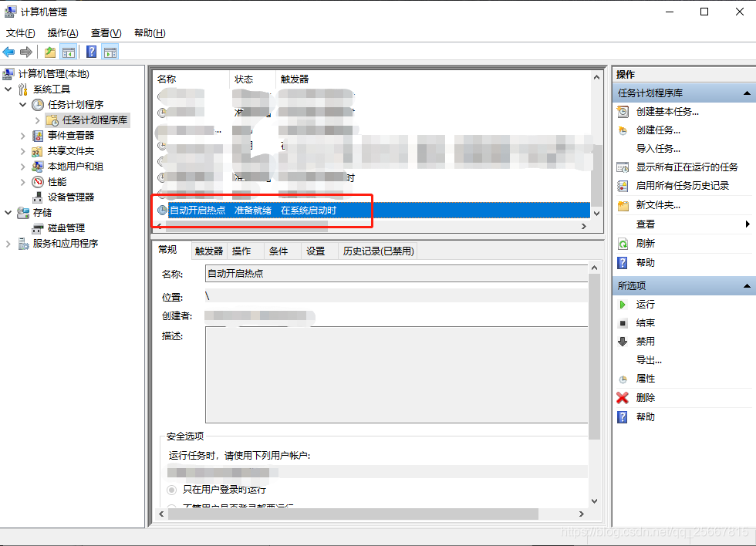This screenshot has width=756, height=546.
Task: Click 导入任务... in the actions pane
Action: [658, 149]
